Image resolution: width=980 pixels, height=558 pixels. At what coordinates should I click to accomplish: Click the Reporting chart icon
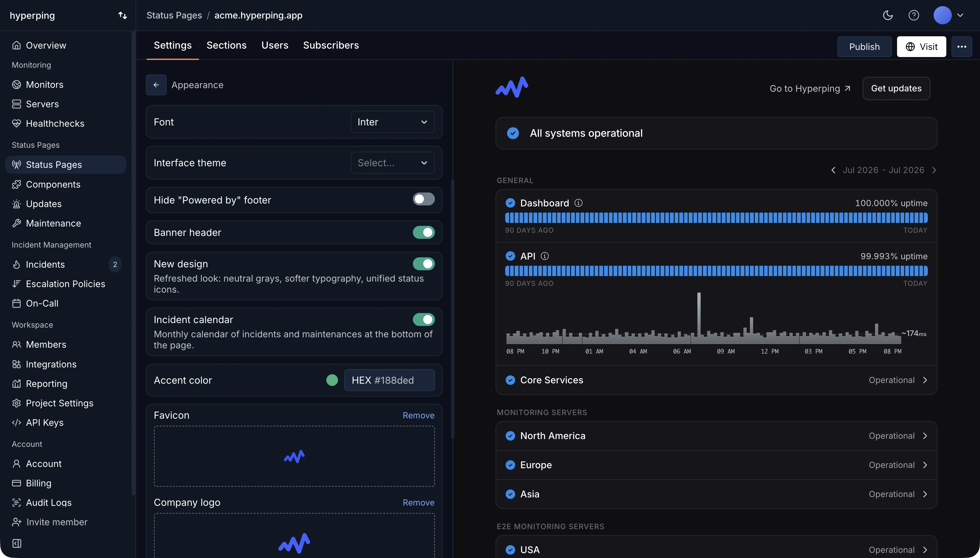[x=17, y=384]
